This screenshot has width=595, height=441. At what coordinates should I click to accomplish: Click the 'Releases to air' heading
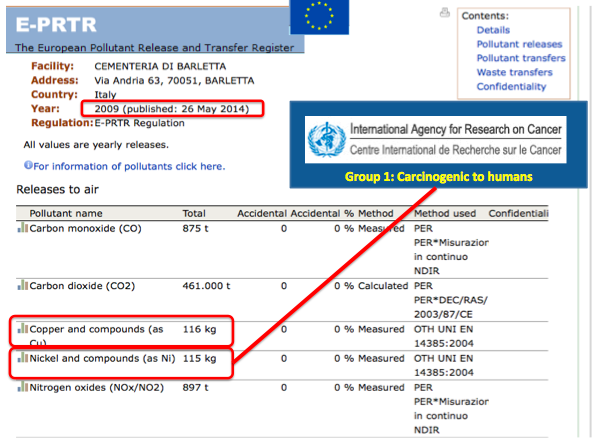coord(57,189)
